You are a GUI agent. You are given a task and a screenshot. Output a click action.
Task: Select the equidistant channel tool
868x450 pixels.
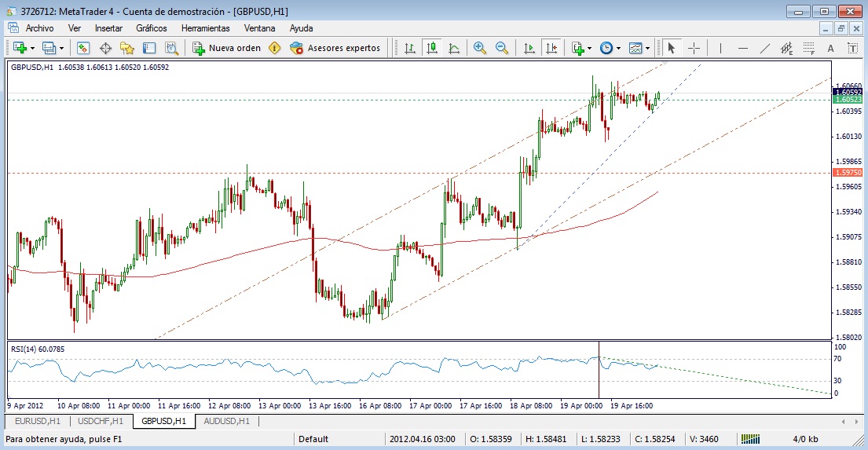point(786,48)
